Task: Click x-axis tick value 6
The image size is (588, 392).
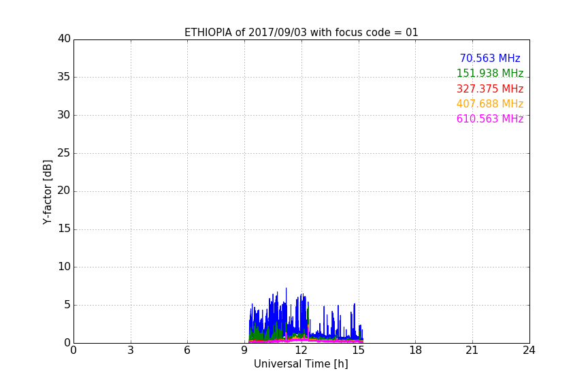Action: click(x=187, y=350)
